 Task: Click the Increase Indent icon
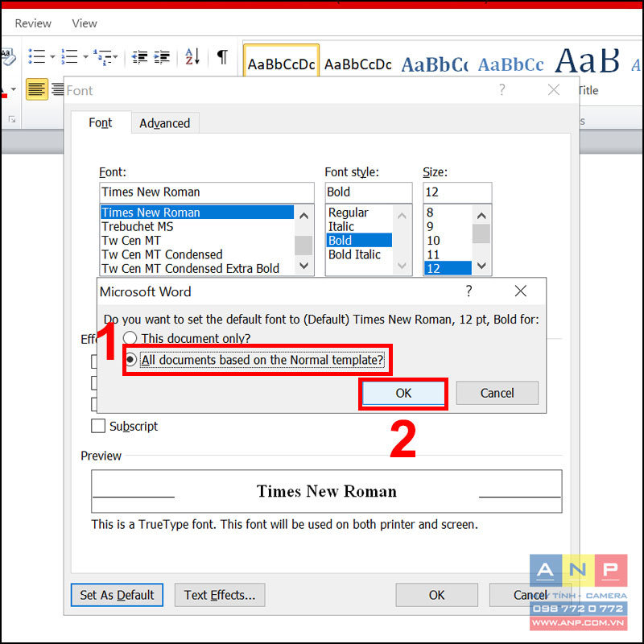pos(162,57)
